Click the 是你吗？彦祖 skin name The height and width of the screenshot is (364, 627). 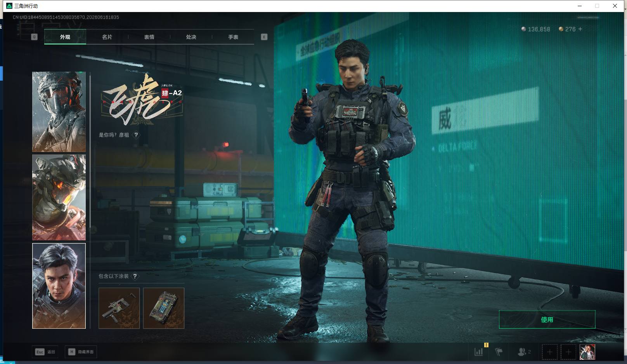(x=114, y=135)
